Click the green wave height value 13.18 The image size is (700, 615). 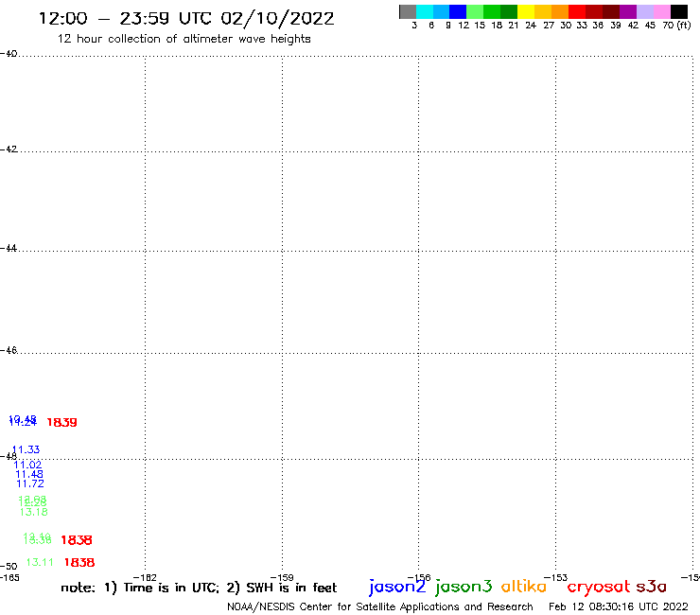[34, 512]
